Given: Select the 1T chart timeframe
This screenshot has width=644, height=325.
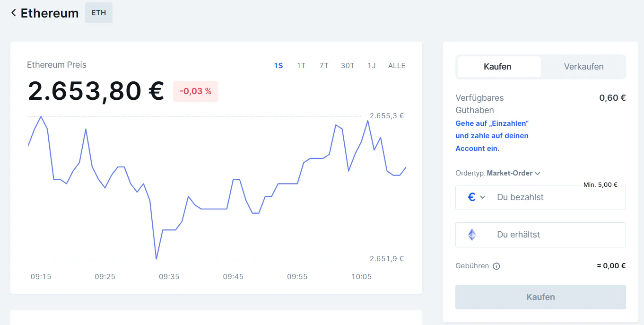Looking at the screenshot, I should [x=301, y=66].
